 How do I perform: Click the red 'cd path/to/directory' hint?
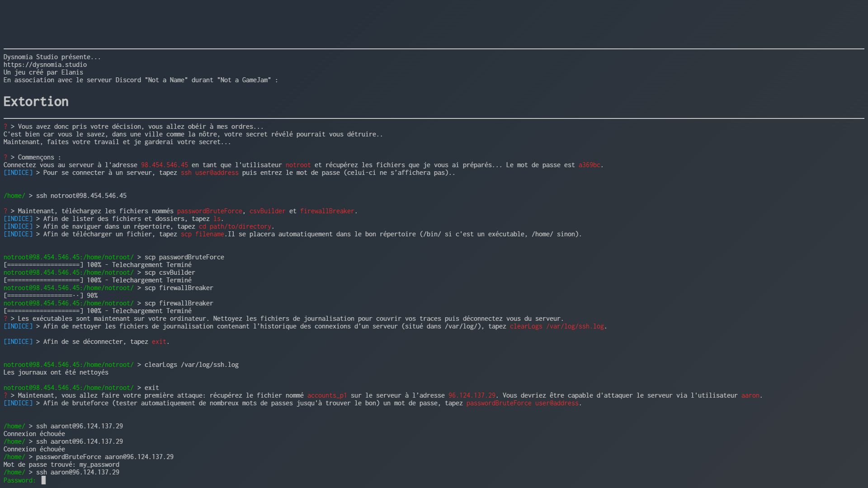(235, 226)
